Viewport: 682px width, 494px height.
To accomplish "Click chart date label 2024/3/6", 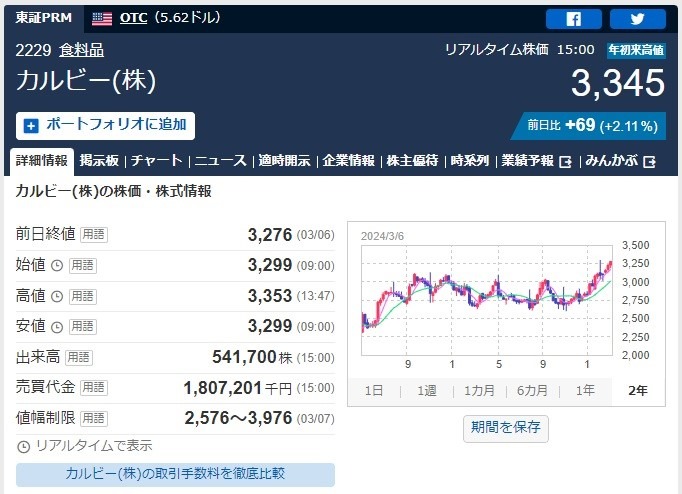I will click(382, 236).
